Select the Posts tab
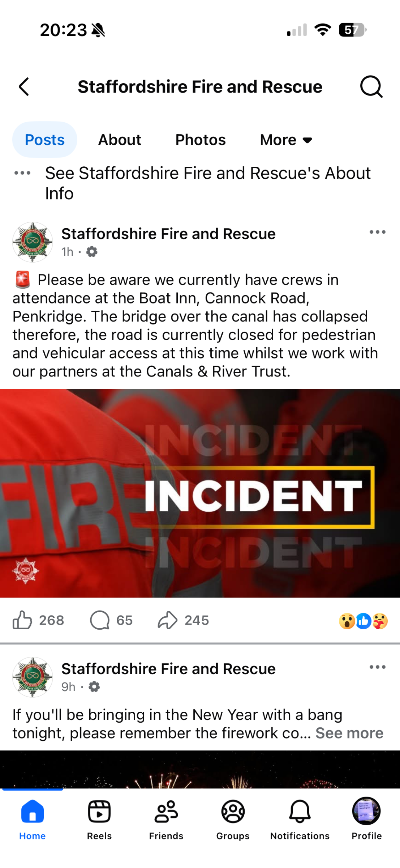This screenshot has height=868, width=400. pyautogui.click(x=45, y=140)
